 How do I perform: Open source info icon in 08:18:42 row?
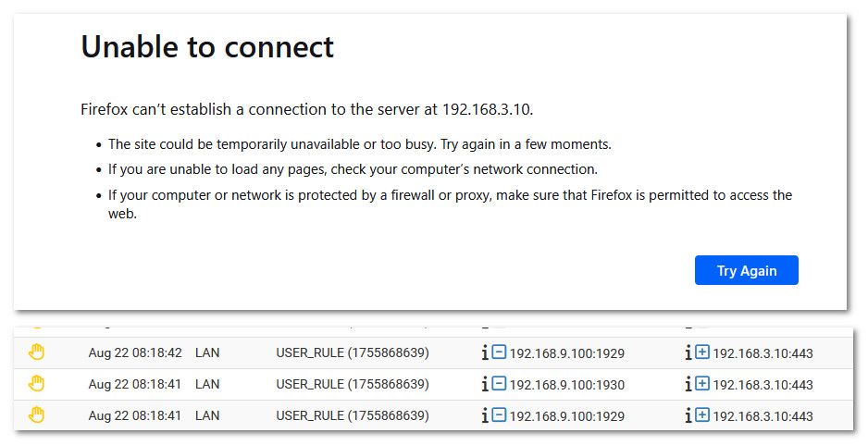point(485,352)
